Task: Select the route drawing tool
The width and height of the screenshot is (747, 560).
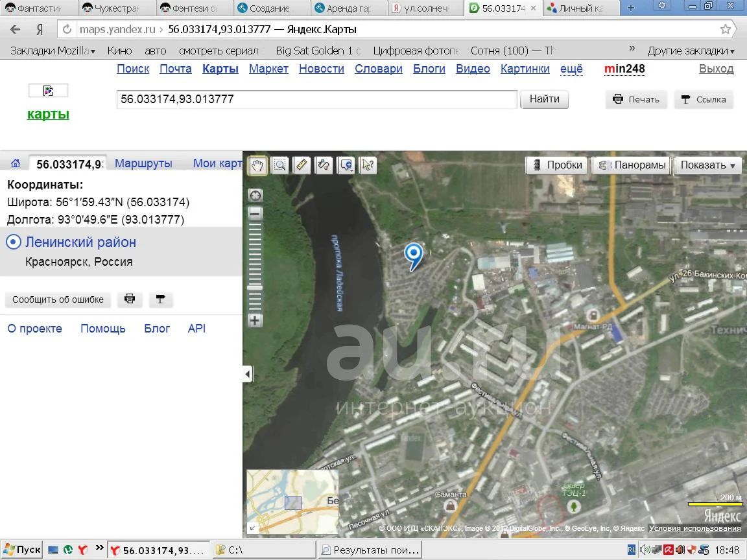Action: (x=324, y=165)
